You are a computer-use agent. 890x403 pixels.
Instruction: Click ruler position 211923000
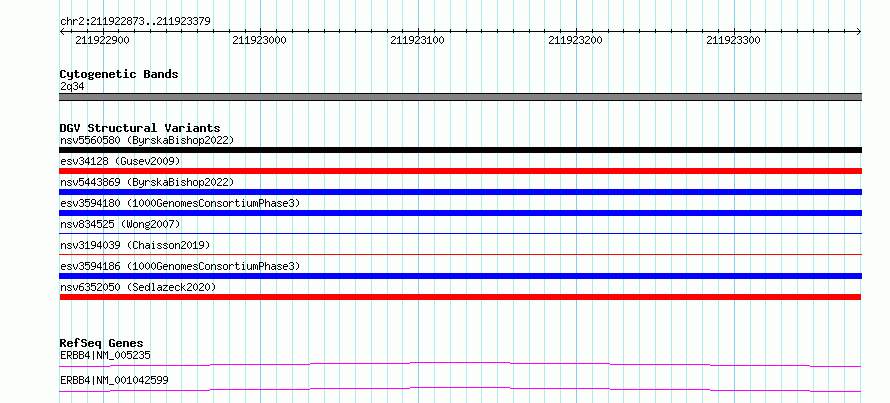[x=259, y=40]
